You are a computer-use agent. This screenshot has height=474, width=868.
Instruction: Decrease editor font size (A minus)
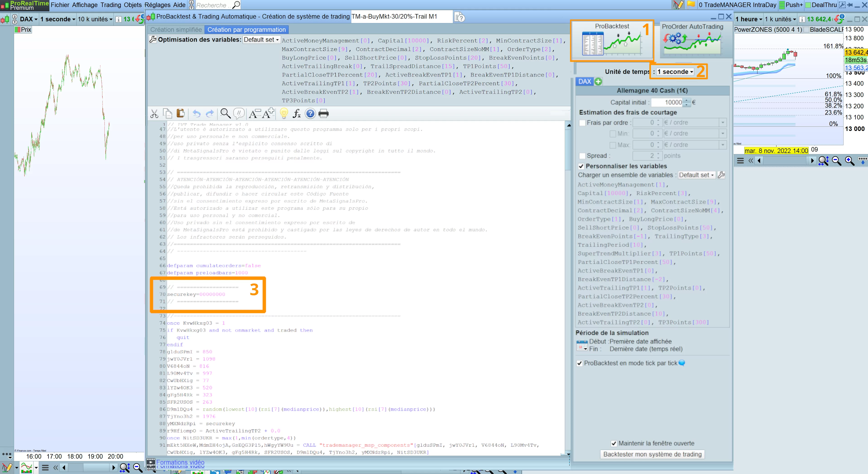point(255,114)
